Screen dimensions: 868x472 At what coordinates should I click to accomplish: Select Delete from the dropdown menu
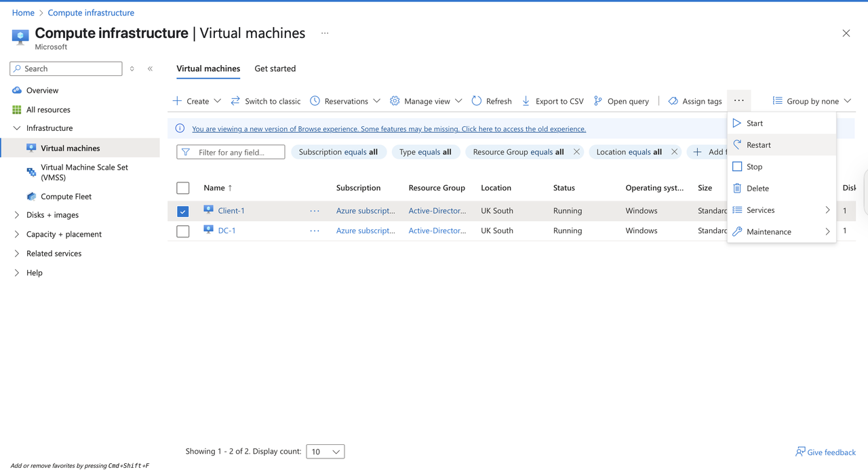pyautogui.click(x=782, y=189)
